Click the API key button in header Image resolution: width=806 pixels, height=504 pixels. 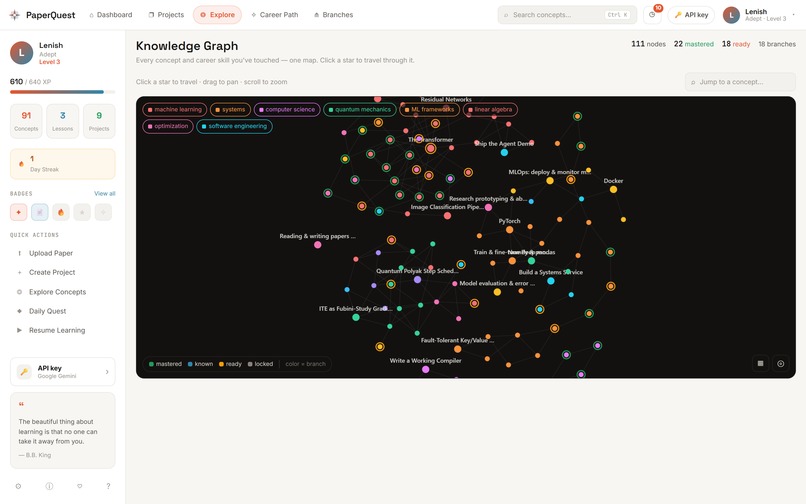(x=691, y=15)
